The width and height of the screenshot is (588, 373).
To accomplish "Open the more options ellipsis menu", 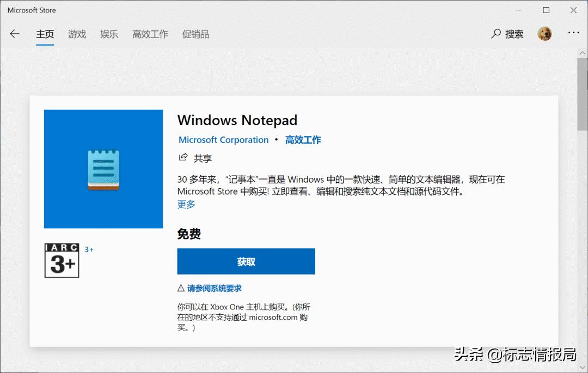I will click(573, 33).
